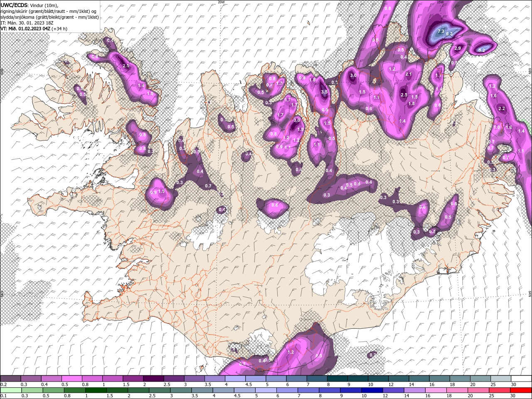
Task: Click the 0.1 label on the rain scale
Action: (3, 396)
